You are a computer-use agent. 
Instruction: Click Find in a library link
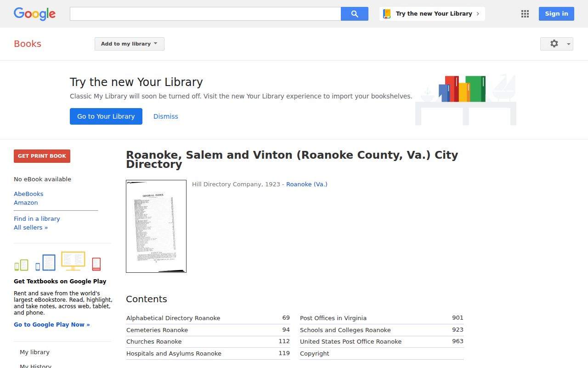point(37,218)
